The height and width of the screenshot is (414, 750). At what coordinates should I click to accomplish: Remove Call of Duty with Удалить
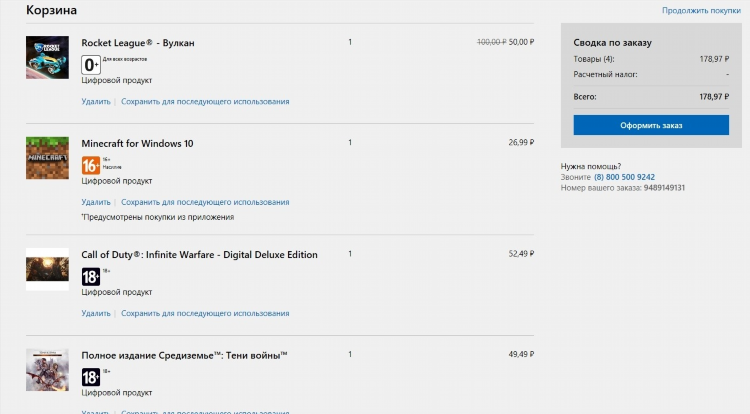pyautogui.click(x=96, y=314)
